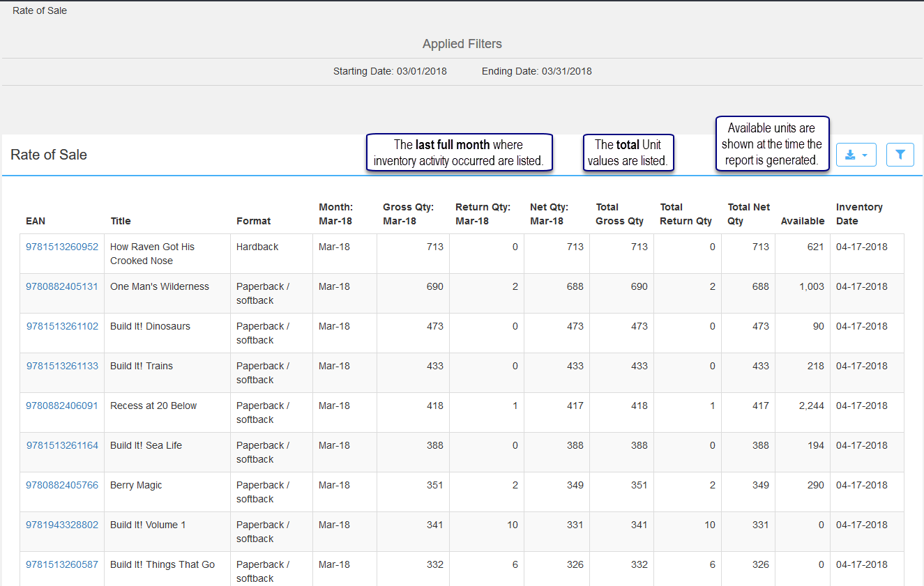The image size is (924, 586).
Task: Open EAN link 9780882405766
Action: tap(62, 485)
